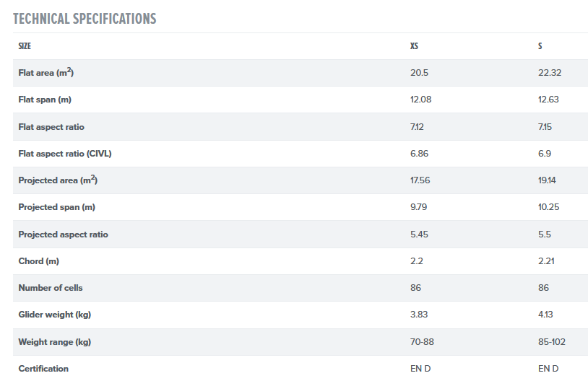Select the S size column header
The width and height of the screenshot is (588, 381).
[x=540, y=46]
